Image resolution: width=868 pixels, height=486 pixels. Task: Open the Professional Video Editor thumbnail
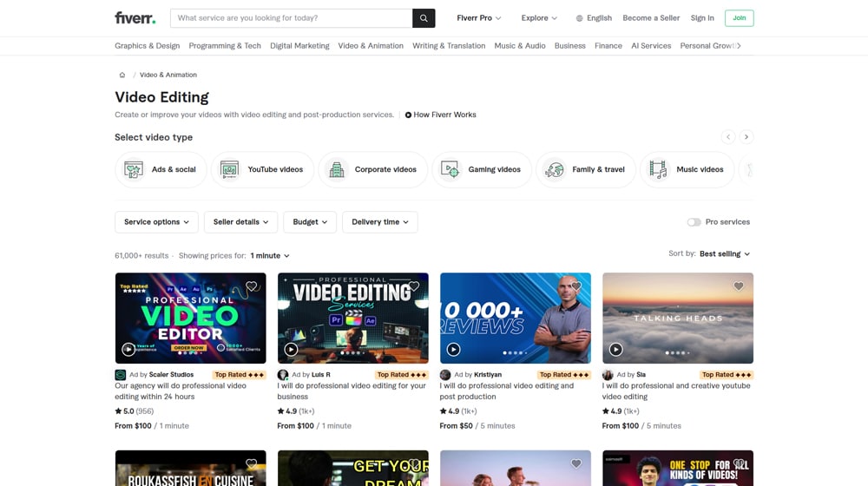pos(190,319)
